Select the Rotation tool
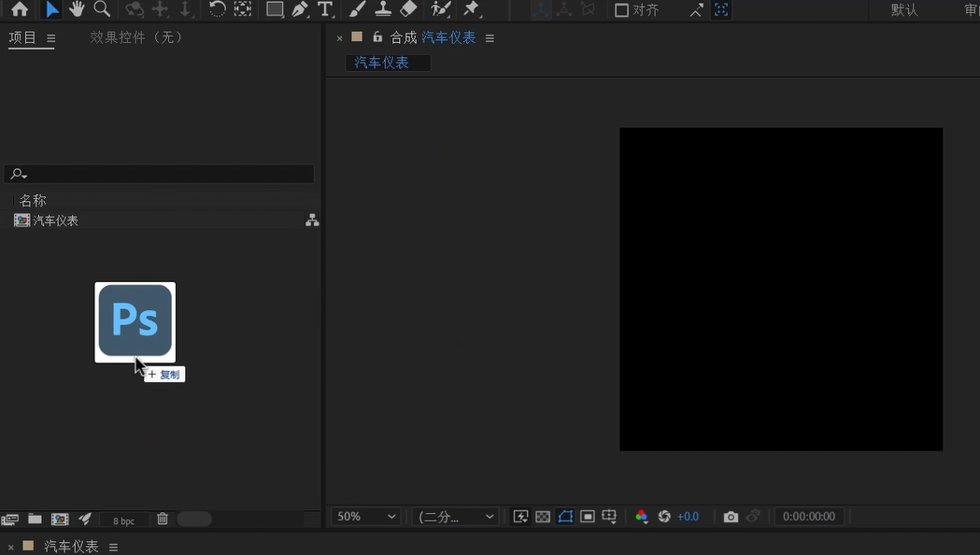980x555 pixels. pos(217,8)
